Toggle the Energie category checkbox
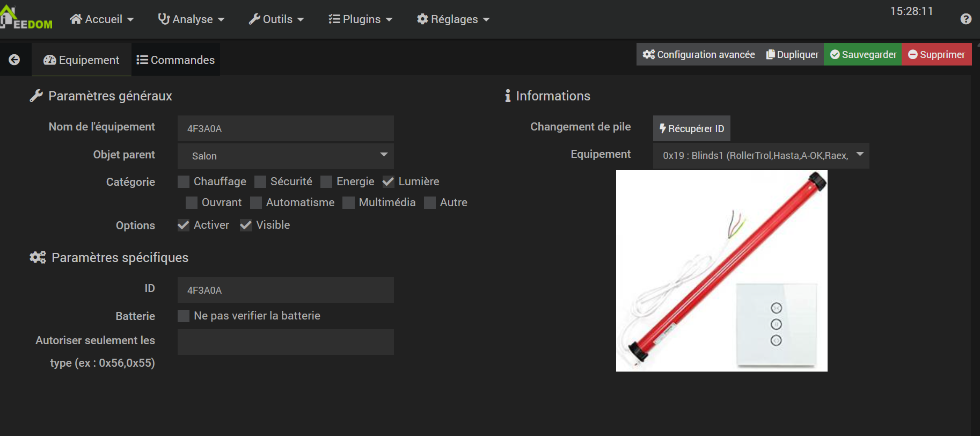Viewport: 980px width, 436px height. point(326,181)
